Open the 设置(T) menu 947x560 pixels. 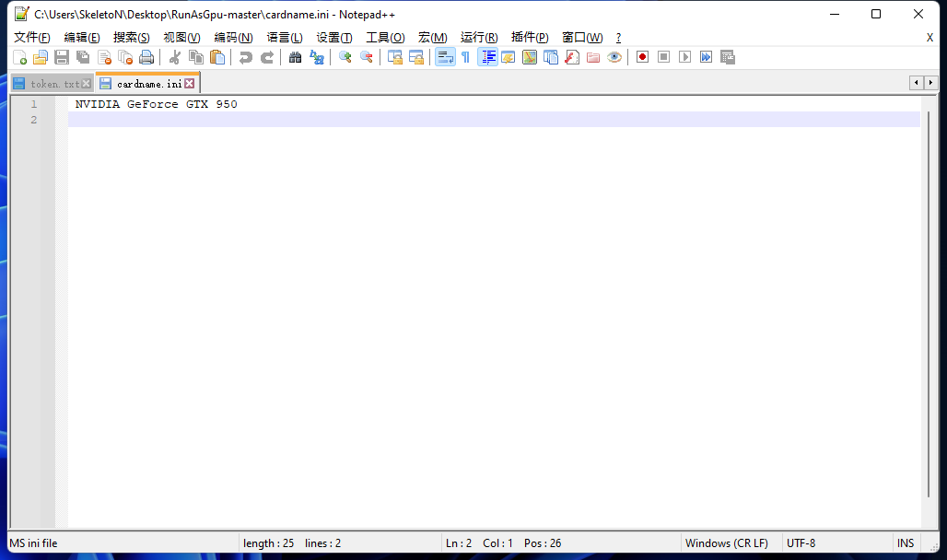[334, 38]
